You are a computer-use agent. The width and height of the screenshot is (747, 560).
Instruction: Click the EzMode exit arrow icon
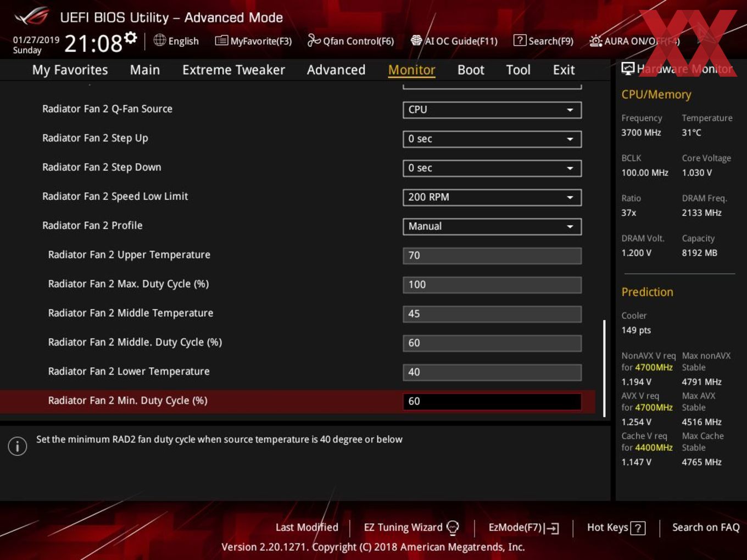tap(552, 528)
